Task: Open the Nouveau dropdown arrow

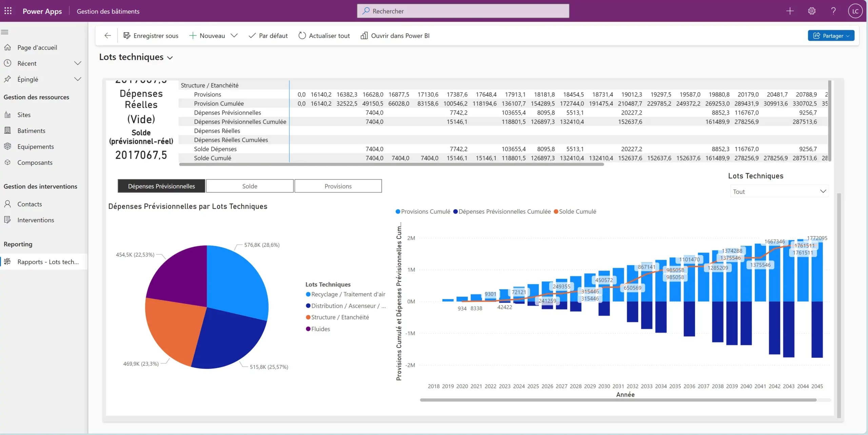Action: (234, 36)
